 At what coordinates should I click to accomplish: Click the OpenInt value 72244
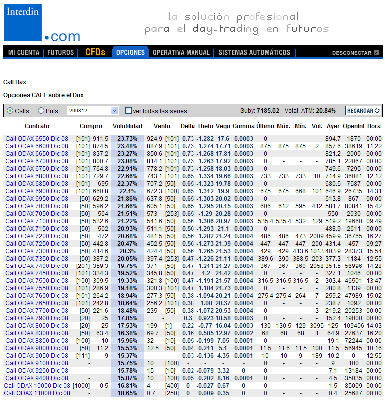354,341
